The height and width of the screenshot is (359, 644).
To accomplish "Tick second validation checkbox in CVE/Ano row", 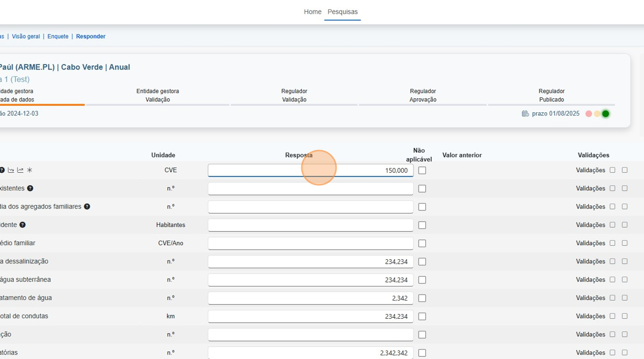I will pos(624,243).
